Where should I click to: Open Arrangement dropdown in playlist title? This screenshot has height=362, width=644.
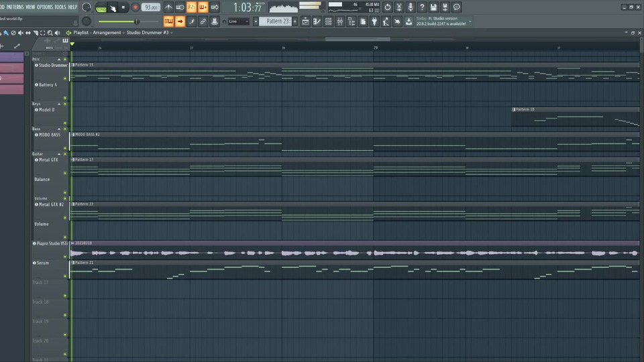pos(109,32)
